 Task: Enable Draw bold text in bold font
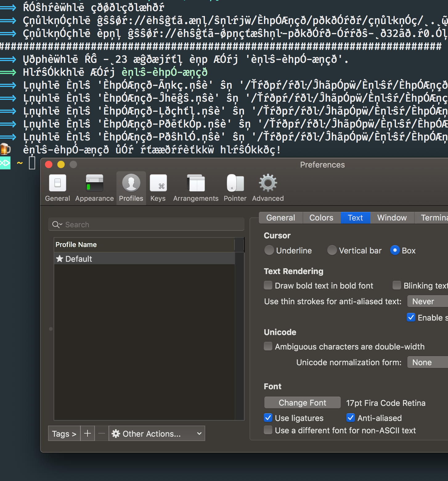coord(268,285)
